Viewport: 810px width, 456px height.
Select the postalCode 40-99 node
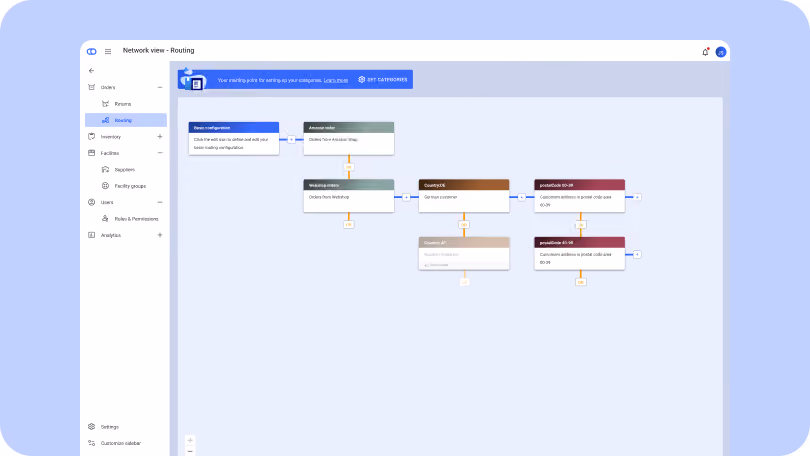(x=580, y=253)
